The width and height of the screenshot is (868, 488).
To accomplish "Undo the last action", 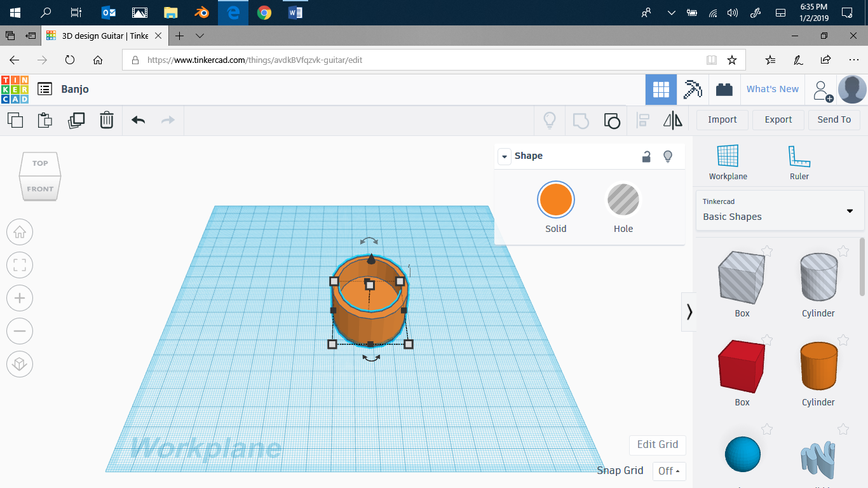I will [138, 120].
